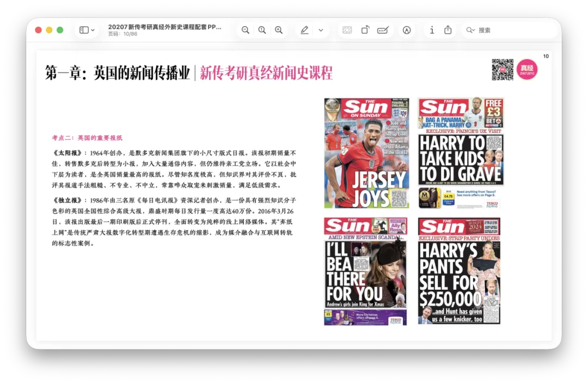Screen dimensions: 588x384
Task: Select the highlight pen tool
Action: click(304, 30)
